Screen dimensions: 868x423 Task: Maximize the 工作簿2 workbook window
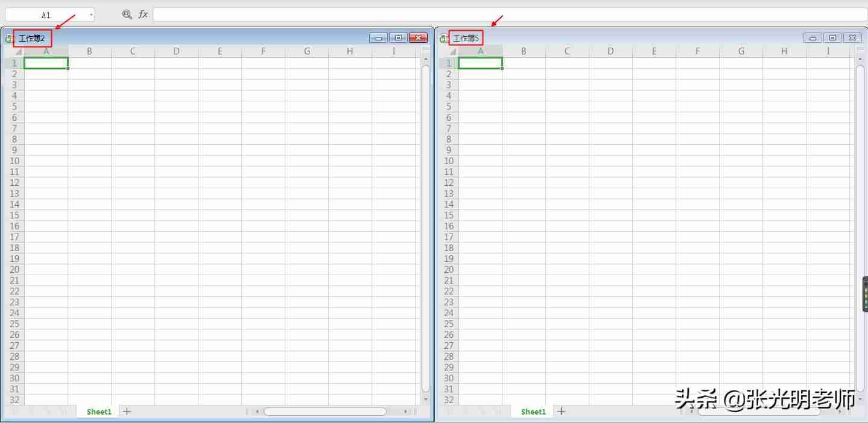tap(398, 38)
